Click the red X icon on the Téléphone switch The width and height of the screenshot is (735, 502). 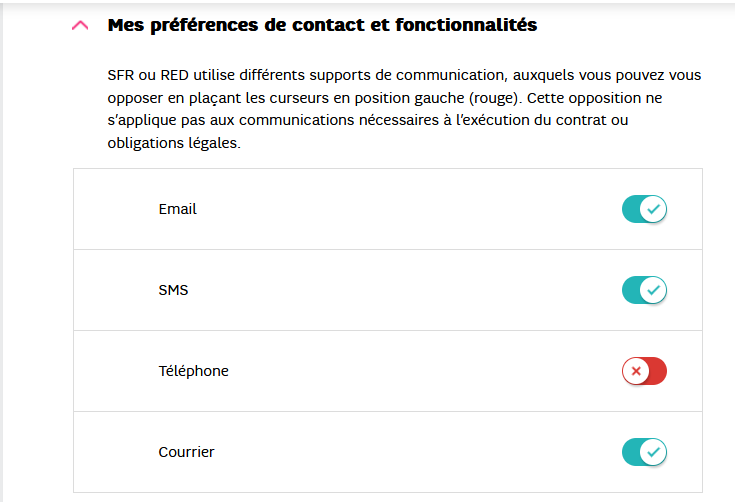tap(634, 371)
